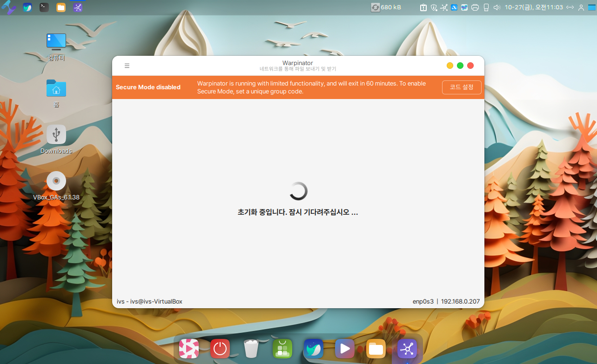The height and width of the screenshot is (364, 597).
Task: Open the green app store dock icon
Action: (282, 349)
